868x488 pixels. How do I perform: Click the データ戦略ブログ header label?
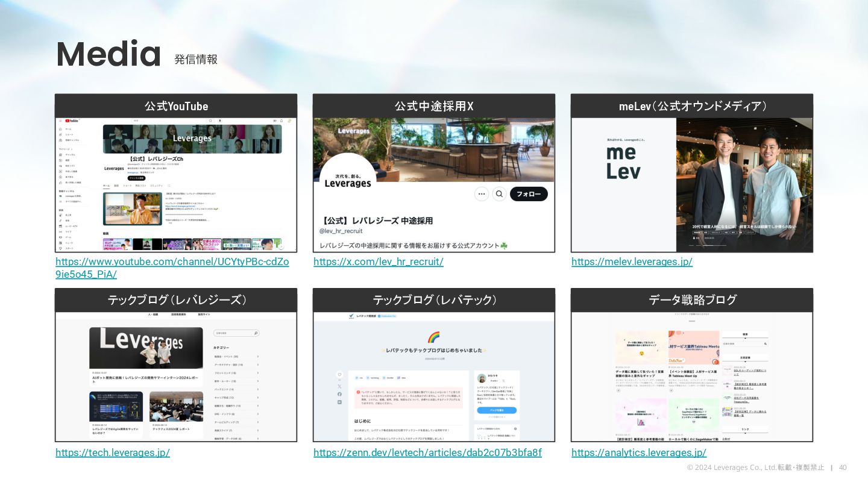pyautogui.click(x=692, y=300)
